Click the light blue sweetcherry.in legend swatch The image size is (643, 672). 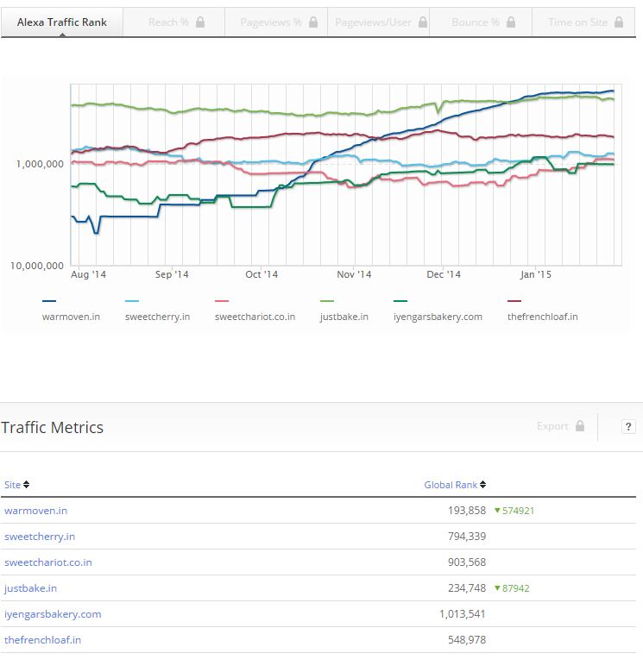pyautogui.click(x=132, y=301)
